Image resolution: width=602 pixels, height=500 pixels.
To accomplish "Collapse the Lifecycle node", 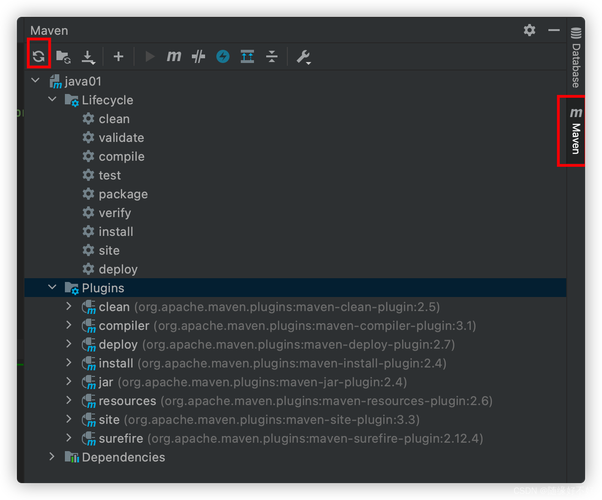I will tap(52, 100).
